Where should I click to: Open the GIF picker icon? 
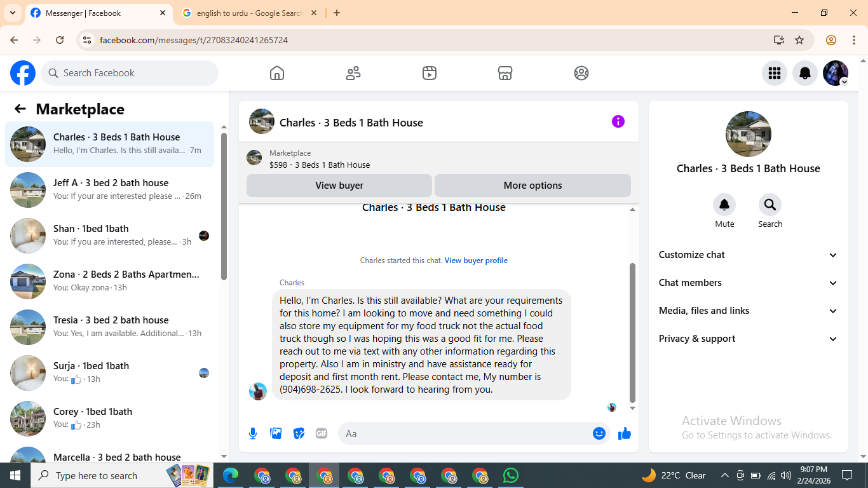[322, 433]
